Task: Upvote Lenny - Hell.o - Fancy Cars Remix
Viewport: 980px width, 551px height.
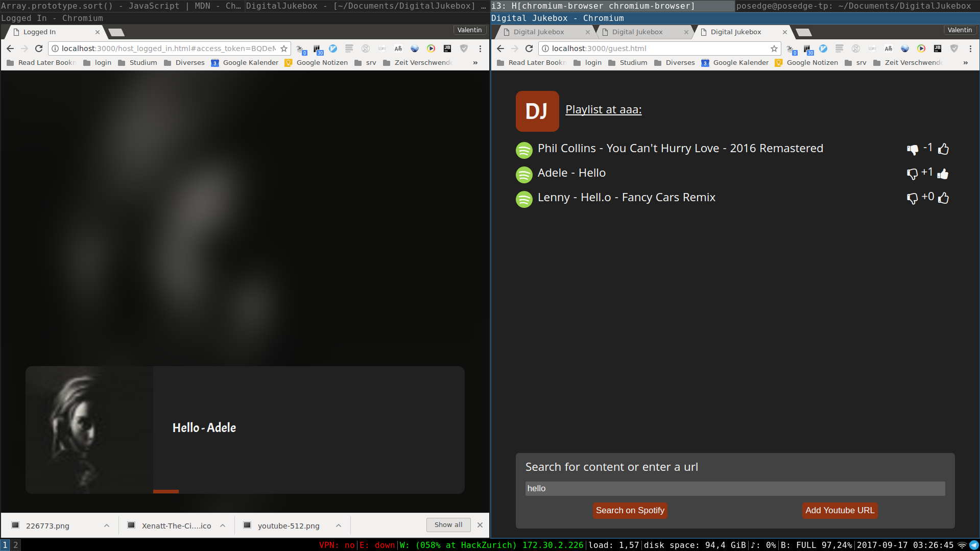Action: (943, 198)
